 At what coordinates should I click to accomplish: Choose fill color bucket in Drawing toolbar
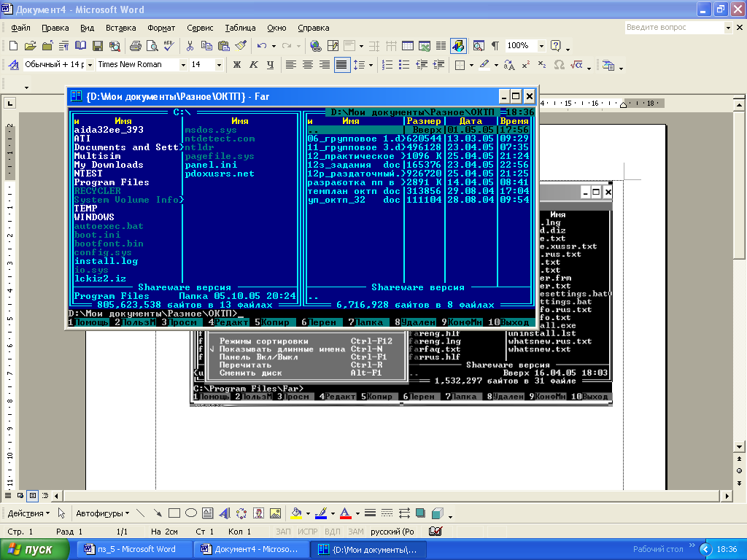[x=296, y=513]
